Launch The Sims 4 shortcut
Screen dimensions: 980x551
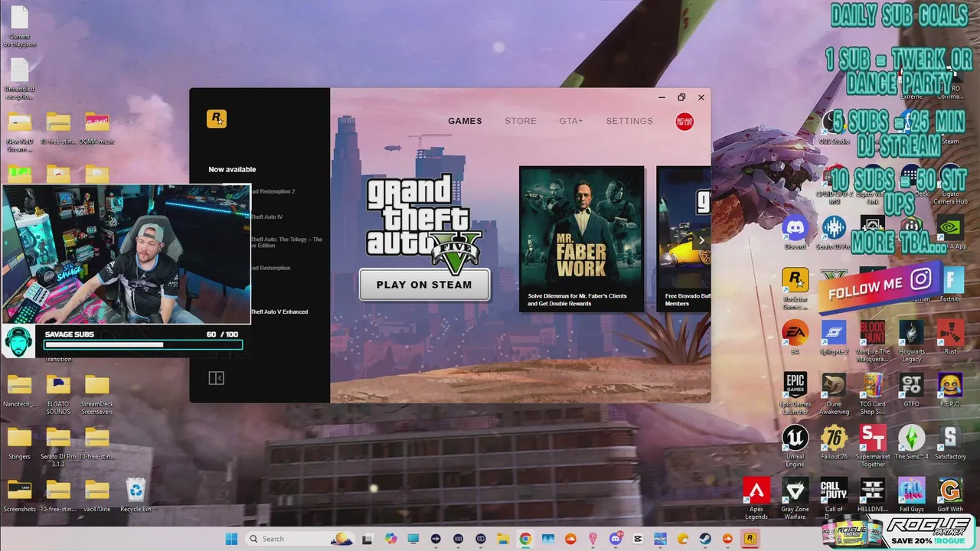(x=911, y=442)
